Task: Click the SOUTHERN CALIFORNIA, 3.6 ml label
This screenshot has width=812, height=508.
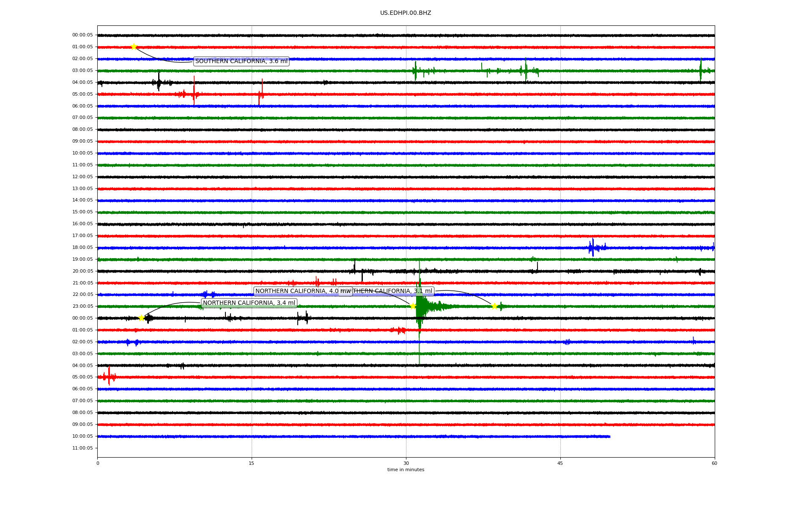Action: [241, 61]
